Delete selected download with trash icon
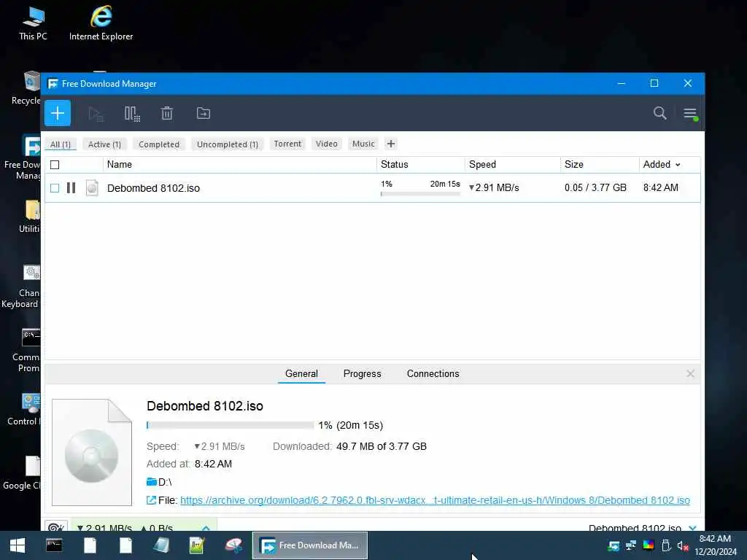The height and width of the screenshot is (560, 747). [x=167, y=114]
